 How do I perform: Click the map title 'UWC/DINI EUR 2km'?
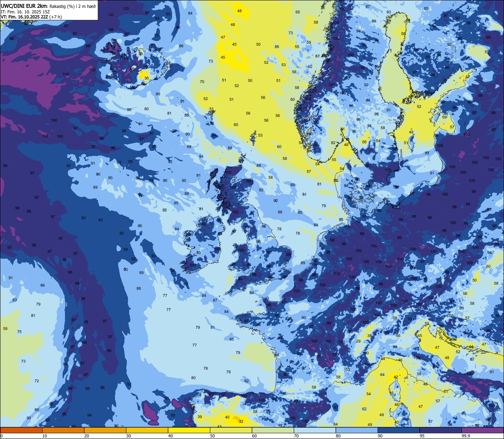(24, 6)
